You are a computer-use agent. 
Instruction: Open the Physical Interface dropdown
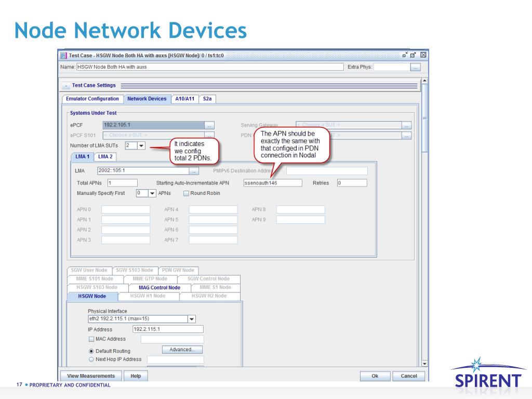click(192, 319)
